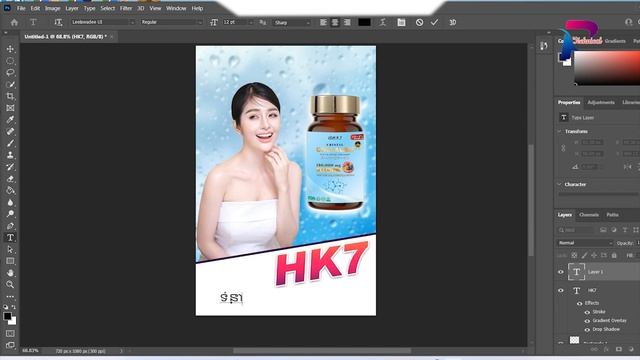Select the Dodge tool
Screen dimensions: 640x360
click(x=10, y=214)
